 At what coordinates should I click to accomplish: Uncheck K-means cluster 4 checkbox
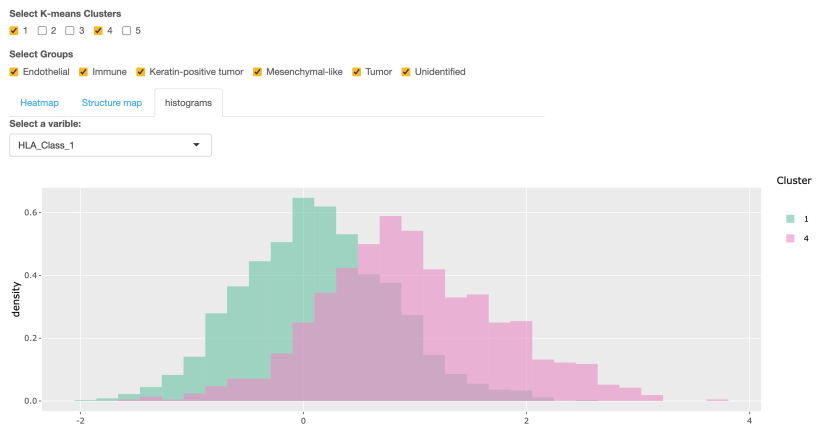click(98, 30)
